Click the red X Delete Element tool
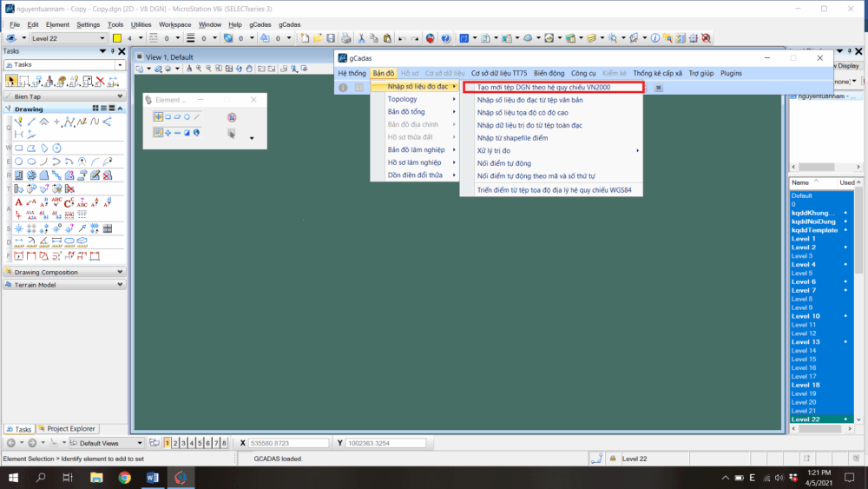 coord(101,81)
